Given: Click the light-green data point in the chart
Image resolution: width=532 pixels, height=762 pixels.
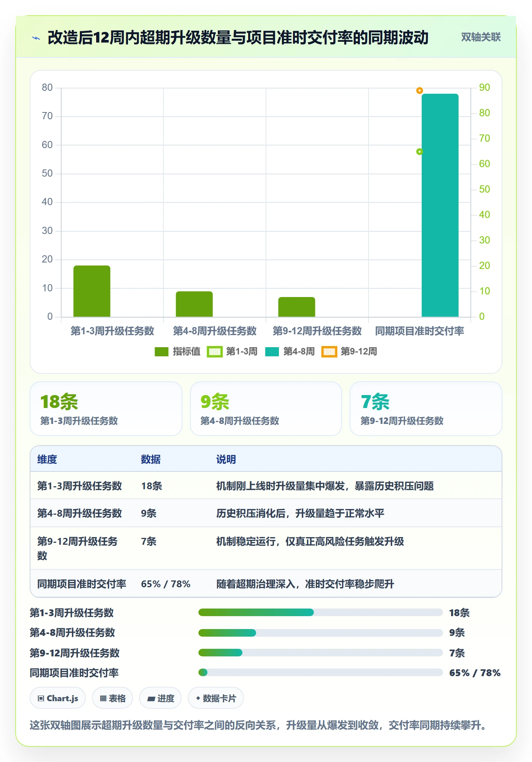Looking at the screenshot, I should [420, 152].
